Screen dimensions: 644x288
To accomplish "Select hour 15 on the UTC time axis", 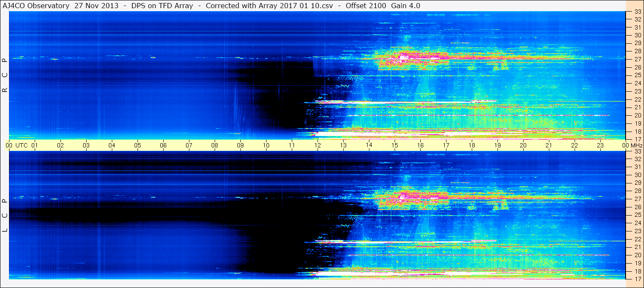I will pyautogui.click(x=395, y=145).
